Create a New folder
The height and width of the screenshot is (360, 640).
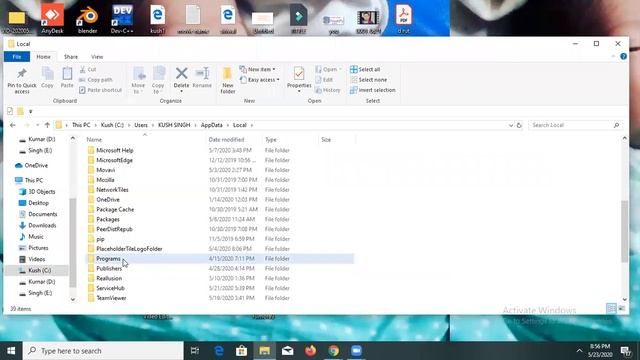[x=228, y=80]
